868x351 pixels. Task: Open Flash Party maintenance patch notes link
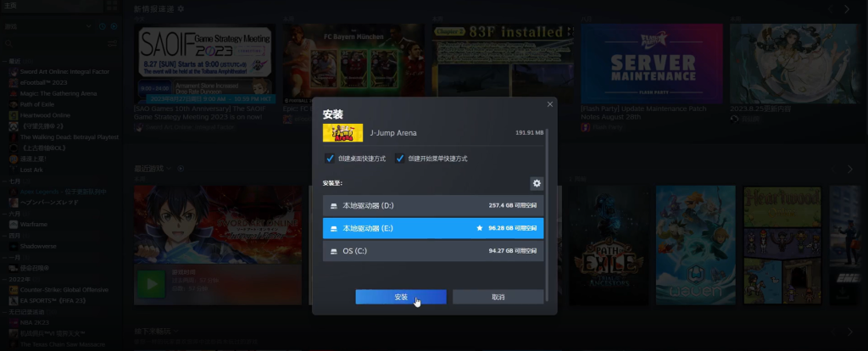[x=643, y=113]
